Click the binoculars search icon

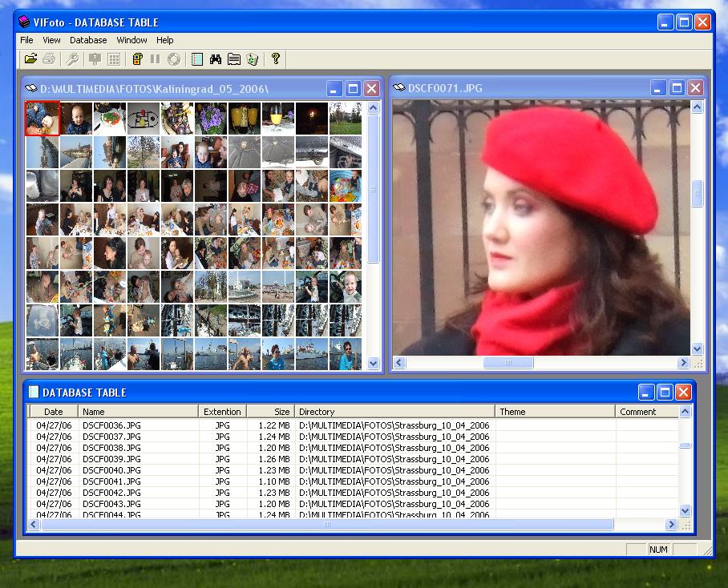click(215, 58)
